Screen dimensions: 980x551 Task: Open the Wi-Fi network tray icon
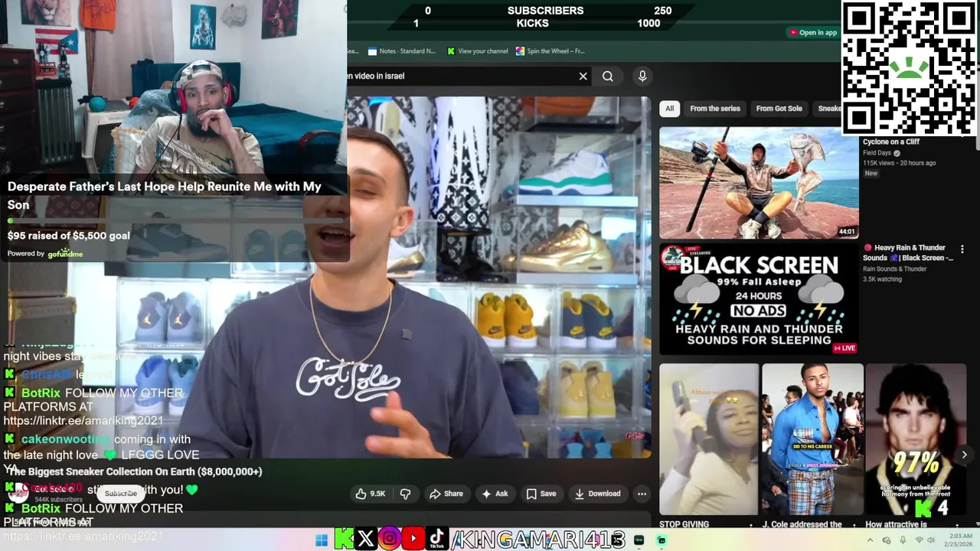tap(920, 540)
